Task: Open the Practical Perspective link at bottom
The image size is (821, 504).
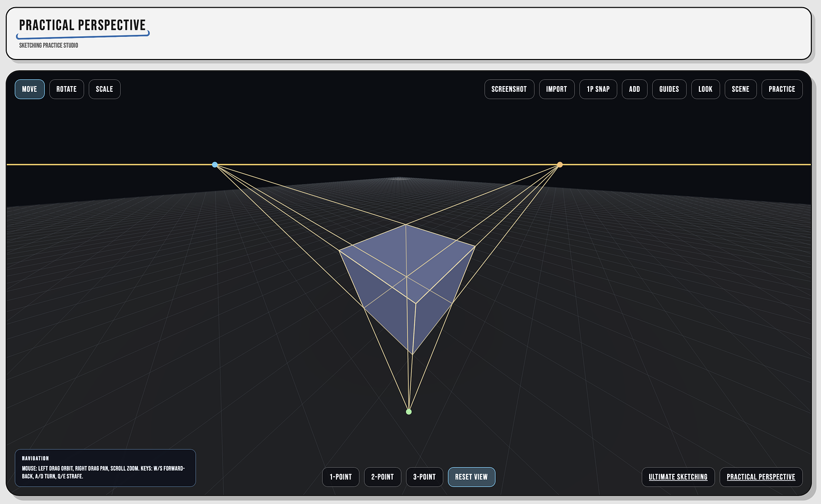Action: pyautogui.click(x=761, y=477)
